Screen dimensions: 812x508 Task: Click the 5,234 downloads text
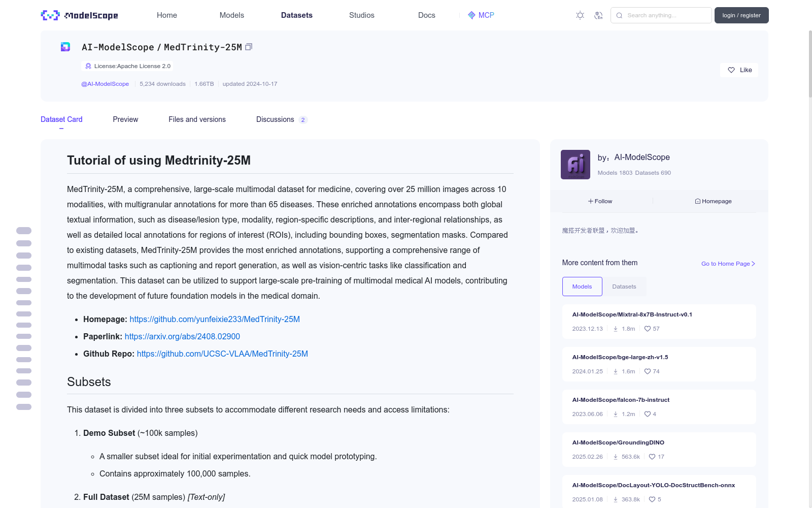(162, 84)
